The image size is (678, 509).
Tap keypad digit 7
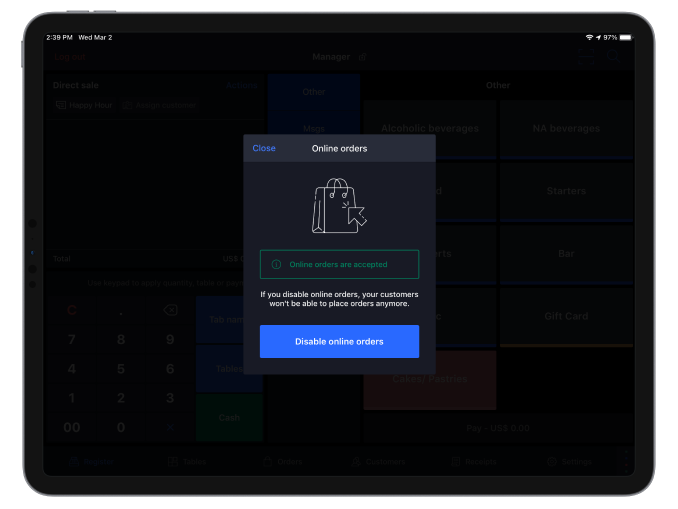[x=72, y=339]
